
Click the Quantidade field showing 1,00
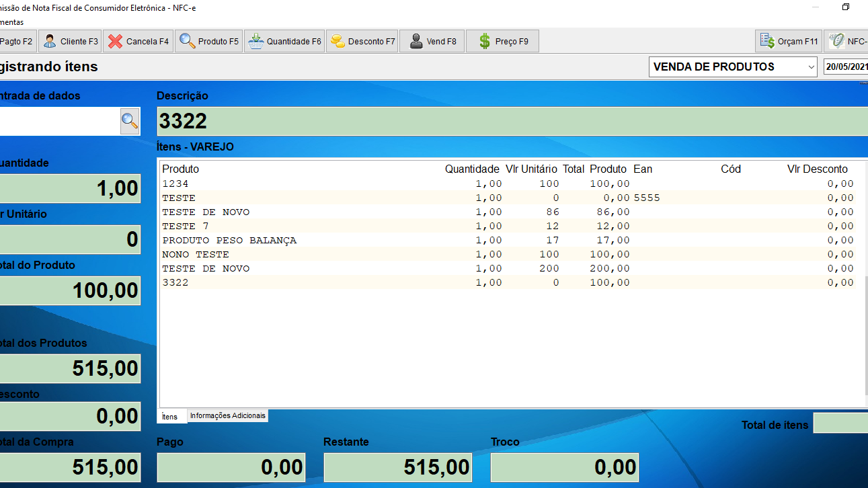coord(70,188)
